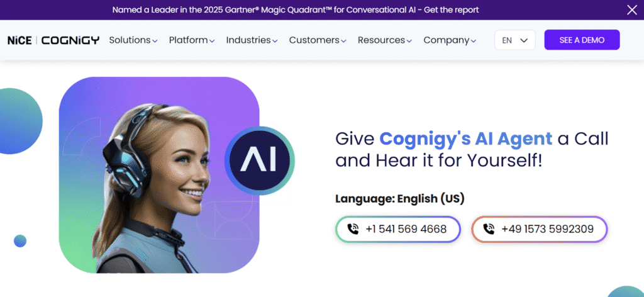Expand the Solutions menu chevron
The height and width of the screenshot is (297, 644).
(155, 41)
